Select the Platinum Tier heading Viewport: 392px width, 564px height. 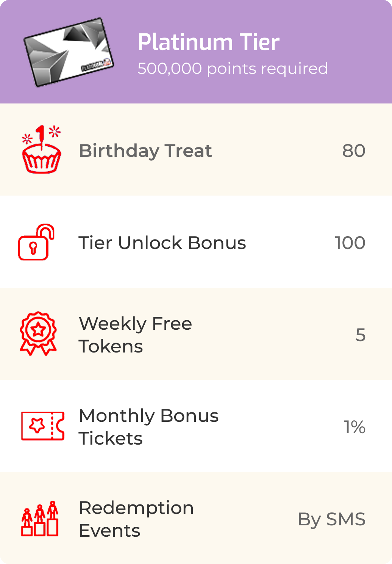pos(208,42)
